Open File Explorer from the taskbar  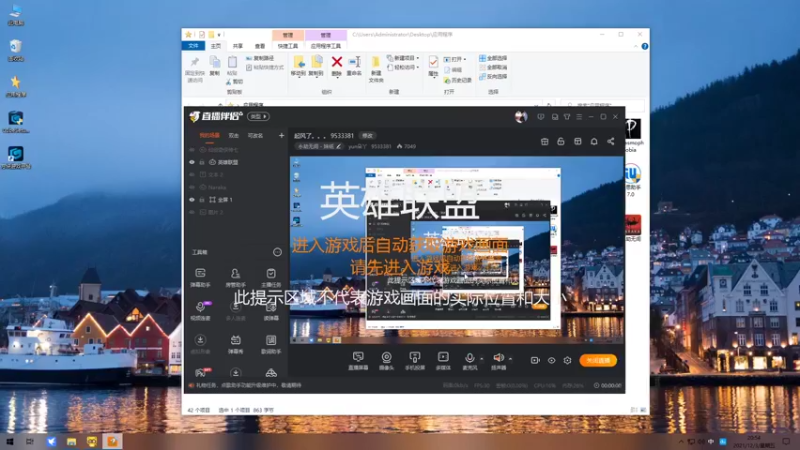tap(71, 441)
